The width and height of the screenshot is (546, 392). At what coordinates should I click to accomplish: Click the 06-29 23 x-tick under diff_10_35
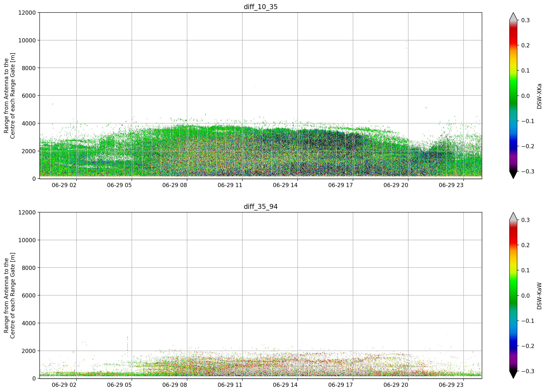pos(451,185)
